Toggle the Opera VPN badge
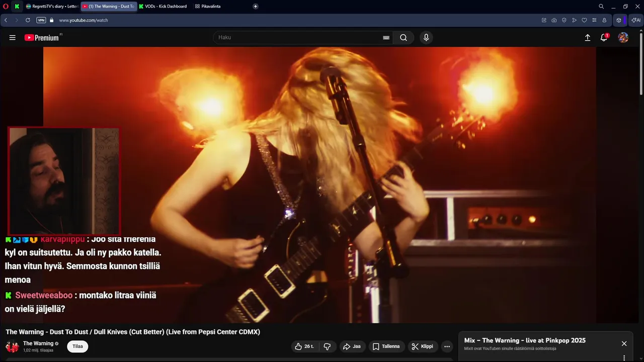This screenshot has height=362, width=644. 41,20
